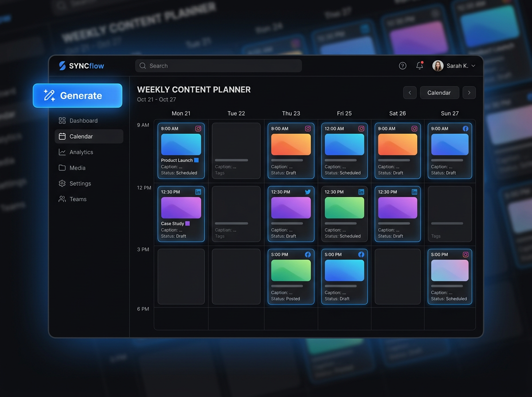532x397 pixels.
Task: Click Instagram icon on Mon 21 9:00 AM card
Action: pos(198,128)
